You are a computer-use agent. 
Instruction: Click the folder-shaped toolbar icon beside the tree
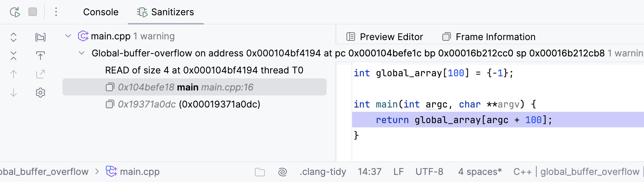(40, 37)
